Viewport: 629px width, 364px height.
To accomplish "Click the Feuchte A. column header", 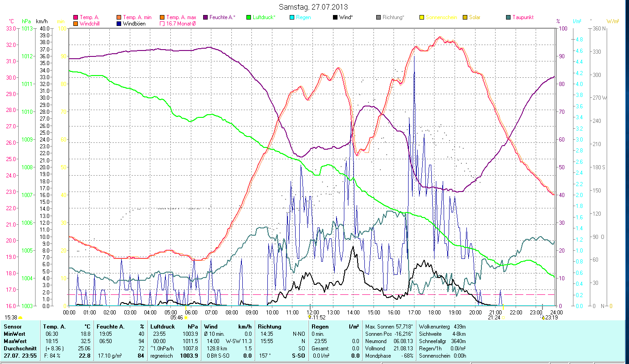I will [x=112, y=327].
